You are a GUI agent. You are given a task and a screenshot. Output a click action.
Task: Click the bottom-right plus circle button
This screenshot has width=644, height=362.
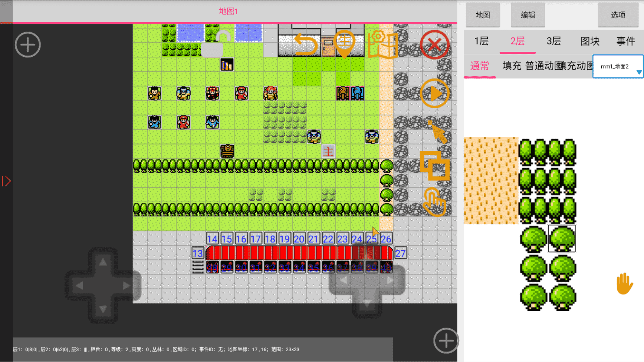446,341
